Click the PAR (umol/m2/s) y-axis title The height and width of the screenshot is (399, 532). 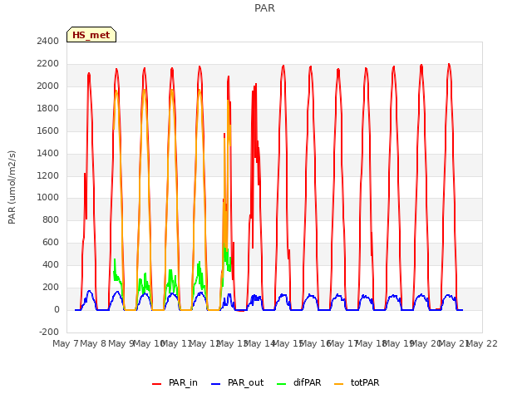pos(12,187)
